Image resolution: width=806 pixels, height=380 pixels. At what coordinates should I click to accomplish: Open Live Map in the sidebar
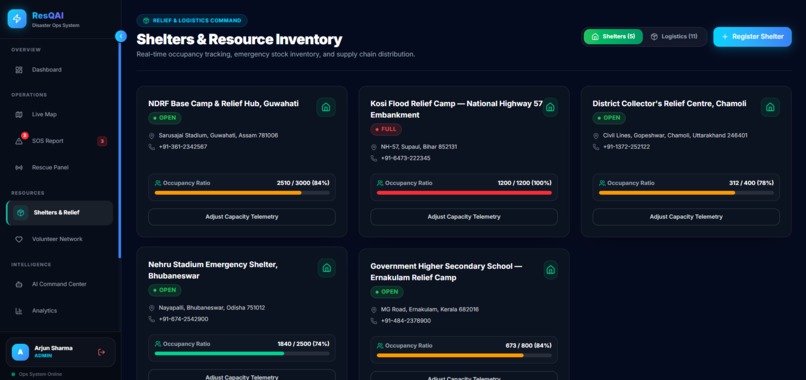click(x=60, y=114)
